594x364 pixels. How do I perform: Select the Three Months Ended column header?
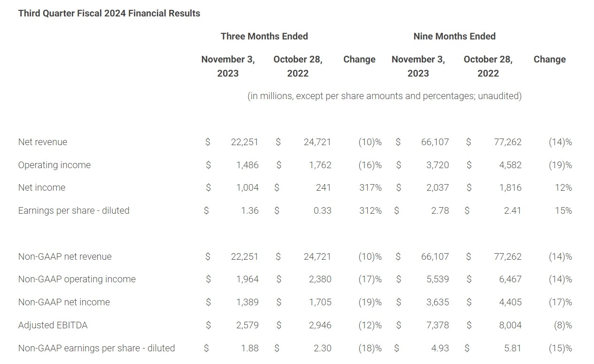click(x=264, y=36)
